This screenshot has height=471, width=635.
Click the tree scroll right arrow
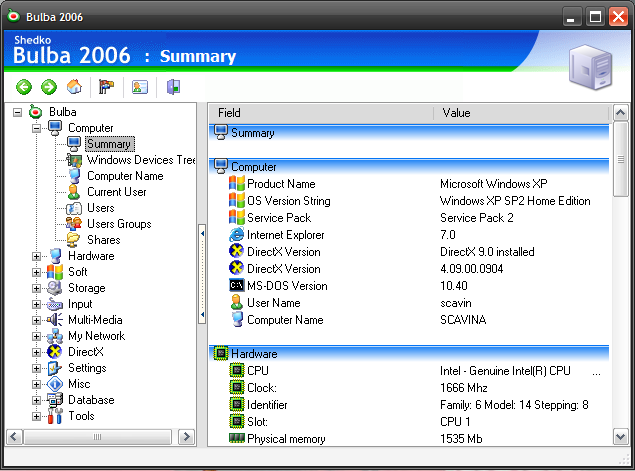[186, 437]
